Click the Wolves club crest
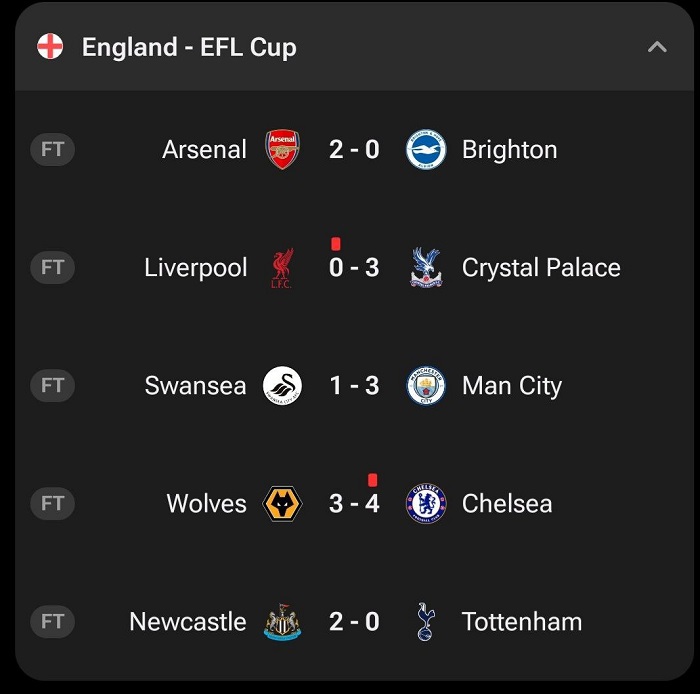This screenshot has height=694, width=700. click(282, 504)
